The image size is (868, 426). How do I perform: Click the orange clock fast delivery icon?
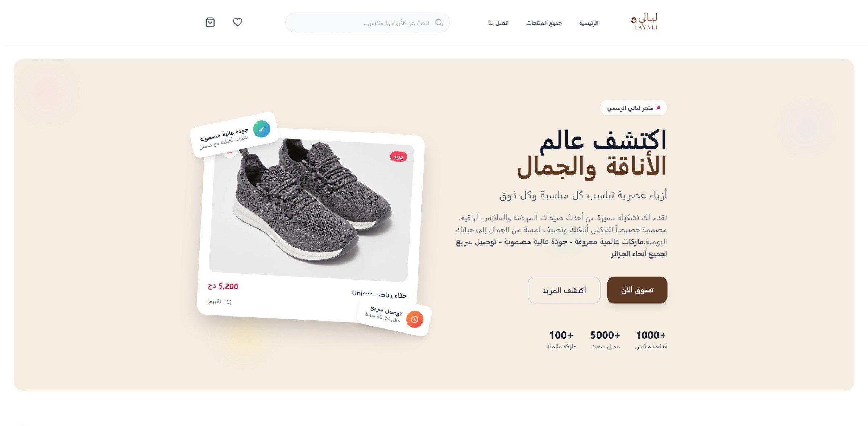[415, 319]
